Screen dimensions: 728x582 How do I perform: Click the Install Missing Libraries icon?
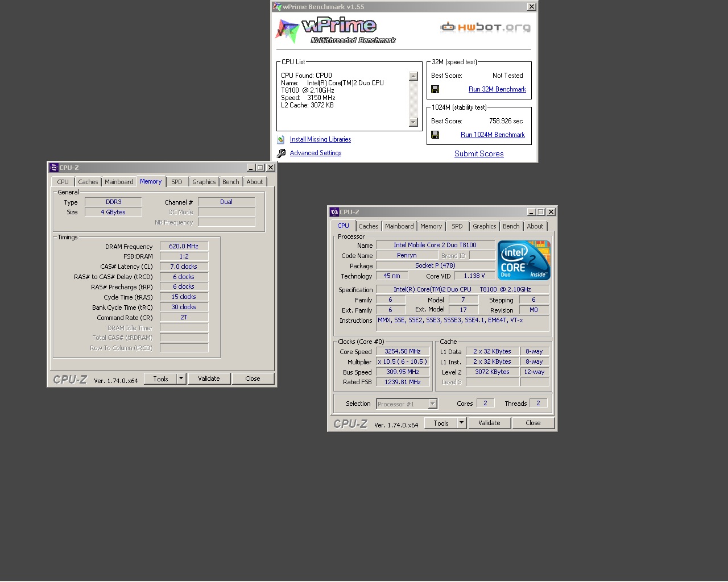(x=281, y=139)
